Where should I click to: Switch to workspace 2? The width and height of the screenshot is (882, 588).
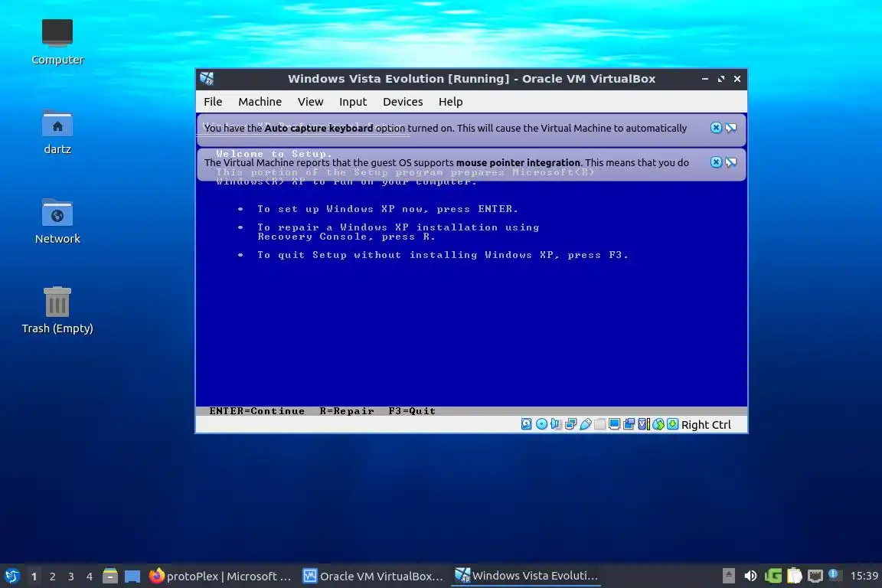click(53, 577)
